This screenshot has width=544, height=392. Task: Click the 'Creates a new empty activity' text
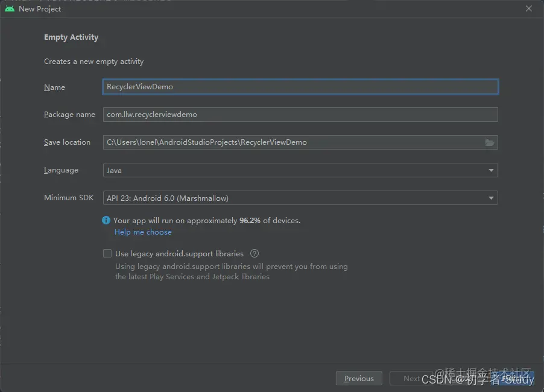click(93, 62)
